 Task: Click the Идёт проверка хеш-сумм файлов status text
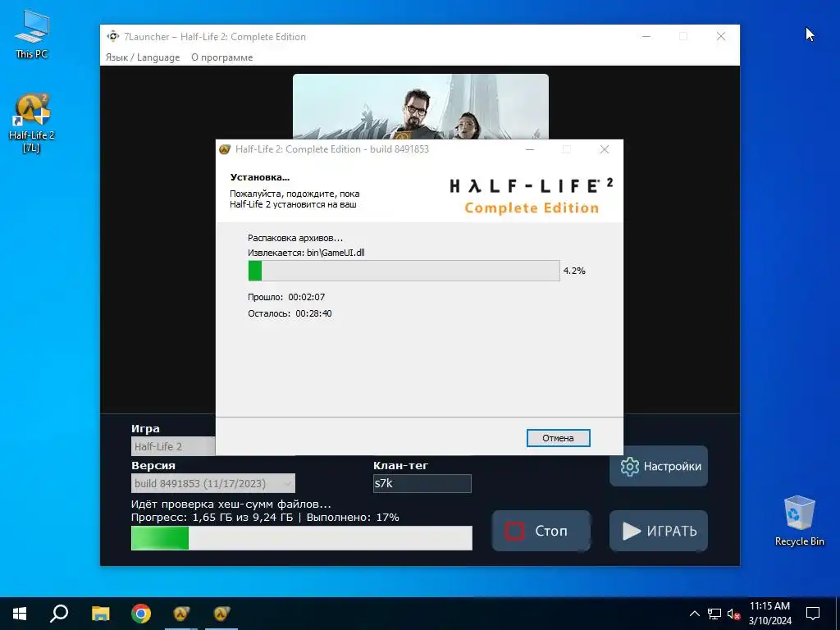[x=231, y=504]
